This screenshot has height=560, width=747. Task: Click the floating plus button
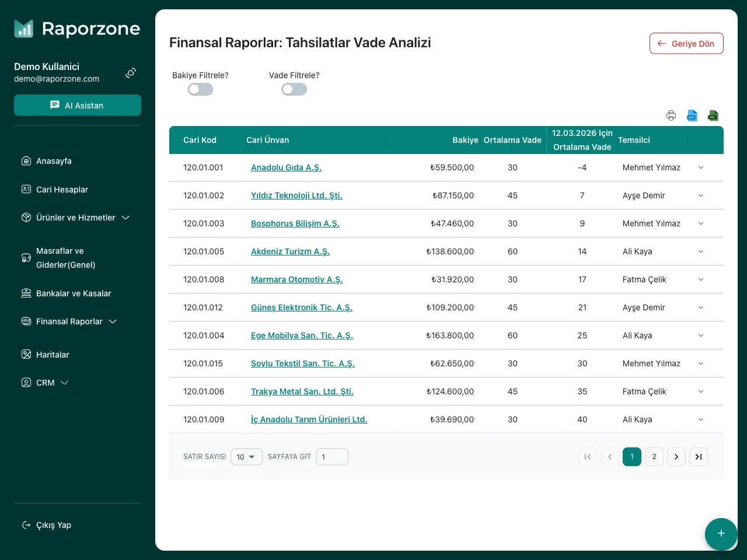[x=721, y=534]
